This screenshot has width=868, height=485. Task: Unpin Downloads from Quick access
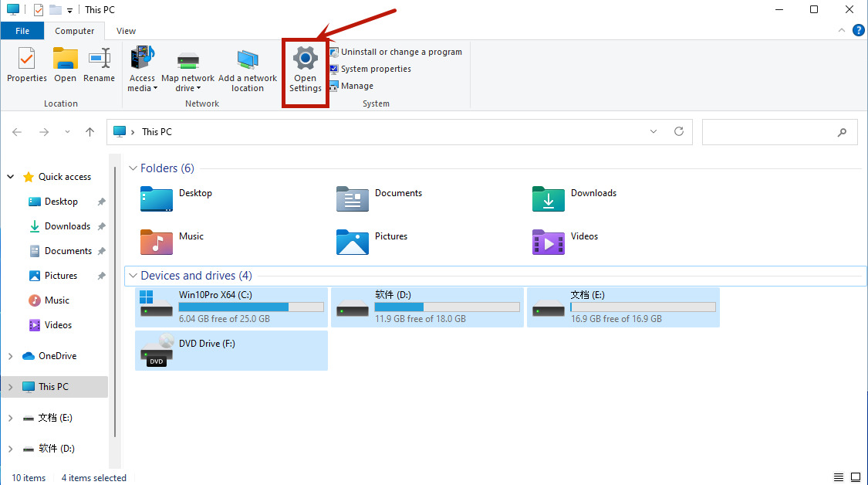[101, 226]
